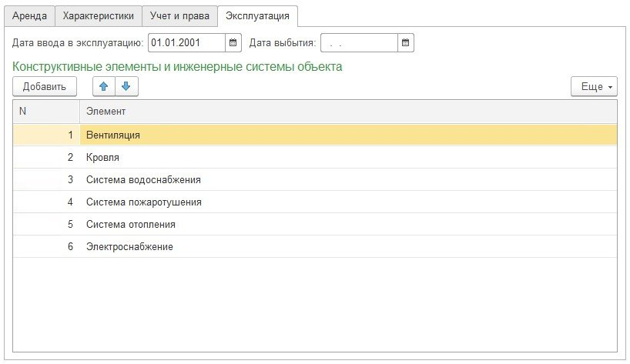Image resolution: width=630 pixels, height=364 pixels.
Task: Expand the Еще dropdown menu
Action: point(594,87)
